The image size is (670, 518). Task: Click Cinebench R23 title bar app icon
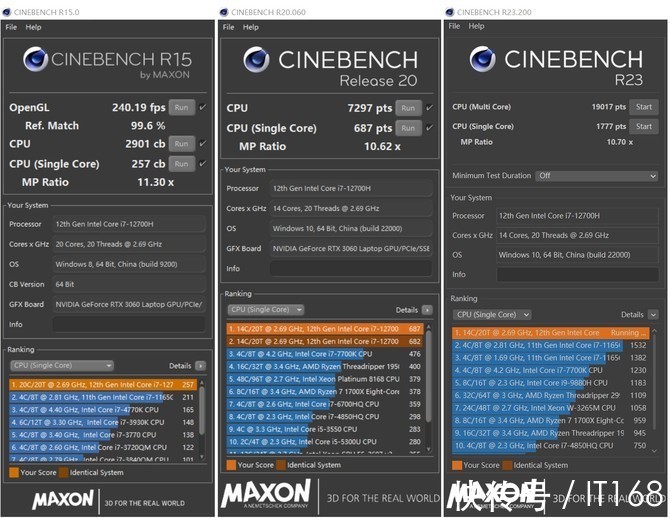click(450, 12)
